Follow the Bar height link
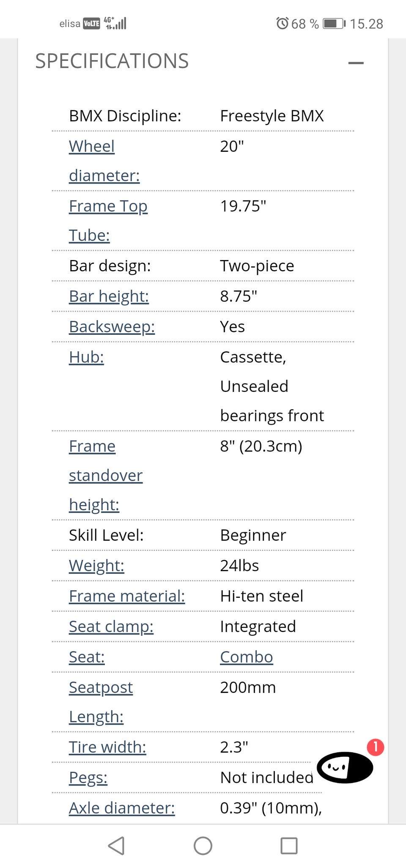406x868 pixels. click(109, 296)
